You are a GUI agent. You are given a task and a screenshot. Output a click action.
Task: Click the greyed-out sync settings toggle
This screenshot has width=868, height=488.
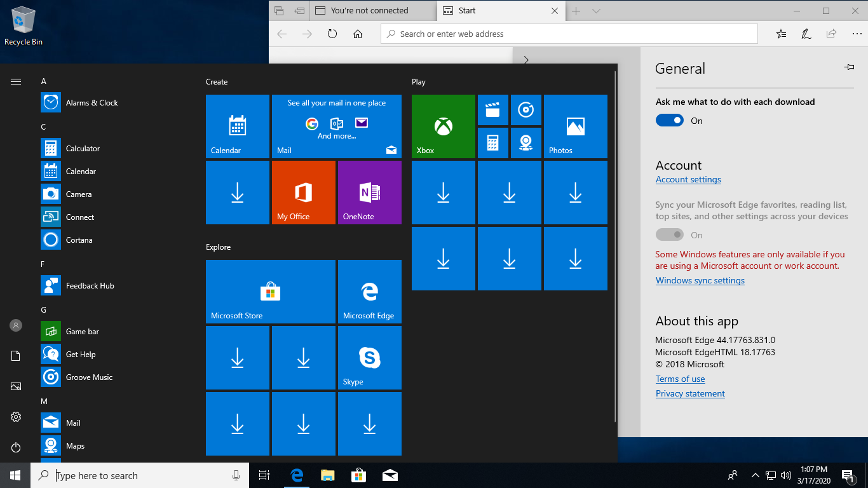point(670,235)
